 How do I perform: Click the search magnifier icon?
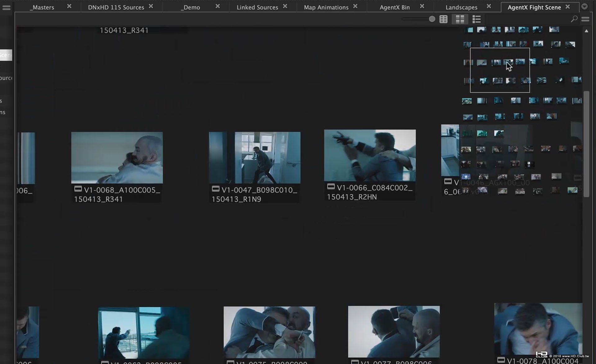[574, 19]
